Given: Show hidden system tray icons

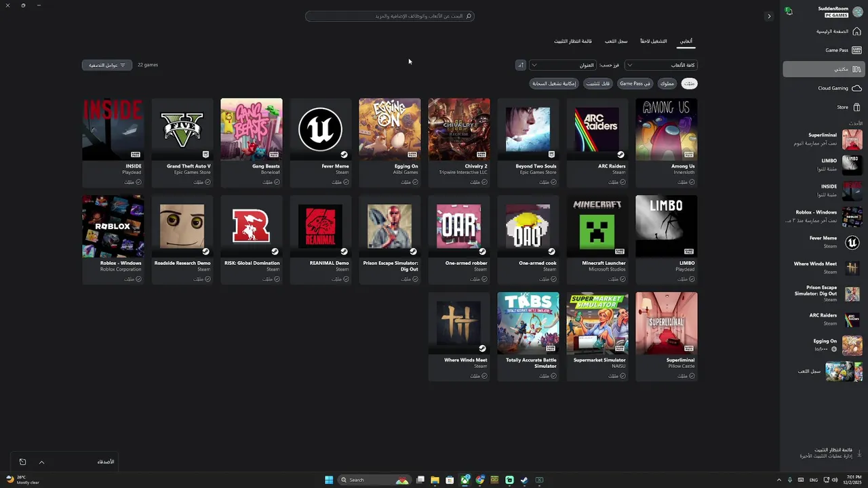Looking at the screenshot, I should 778,480.
